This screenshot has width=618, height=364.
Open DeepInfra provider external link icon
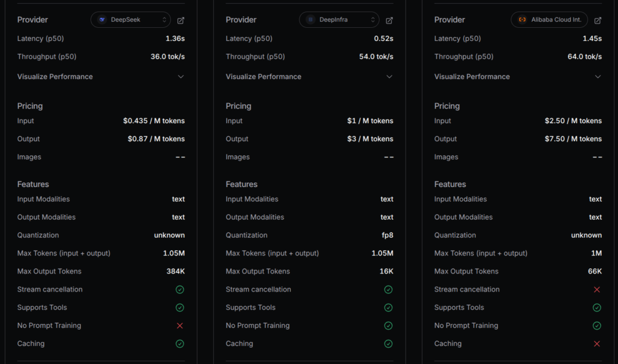coord(389,20)
